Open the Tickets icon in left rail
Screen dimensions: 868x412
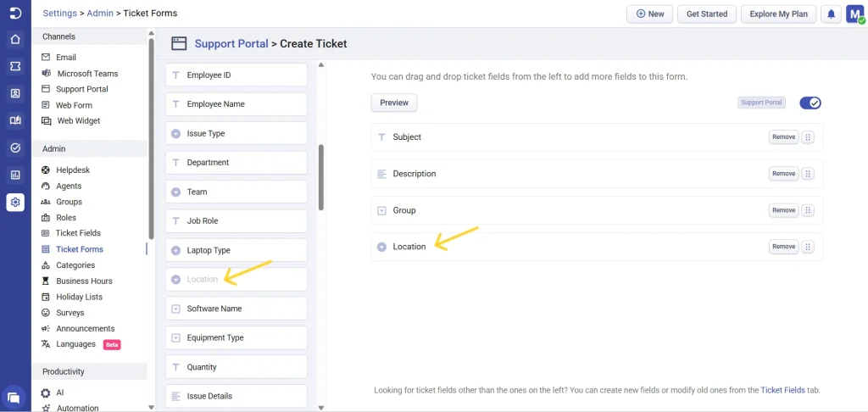[15, 66]
